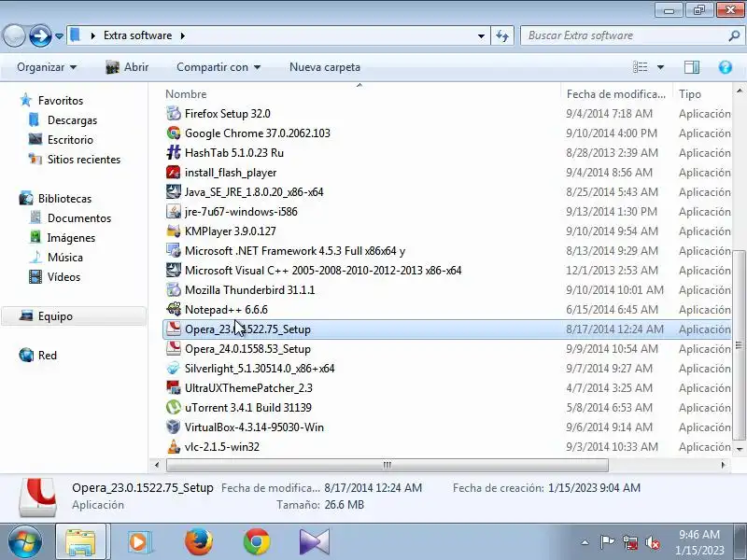Click the horizontal scrollbar right arrow

[723, 465]
